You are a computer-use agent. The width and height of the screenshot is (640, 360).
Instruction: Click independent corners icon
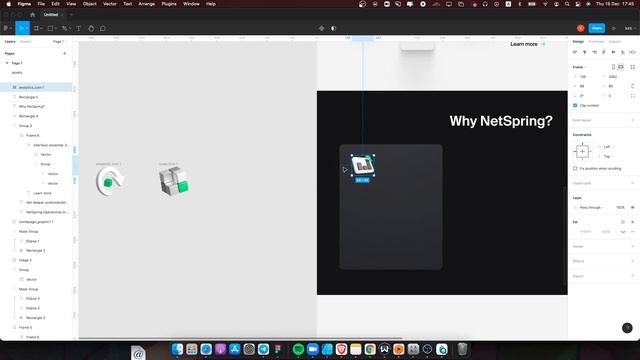(x=633, y=96)
